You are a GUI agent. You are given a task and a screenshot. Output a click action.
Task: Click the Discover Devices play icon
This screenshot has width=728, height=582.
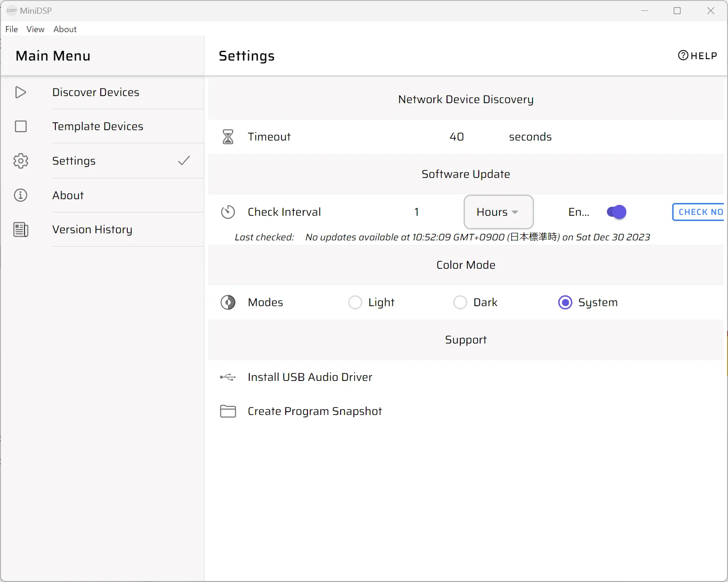pos(20,92)
